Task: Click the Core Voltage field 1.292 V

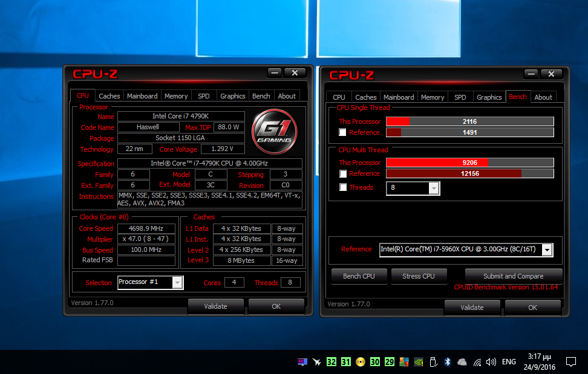Action: click(223, 149)
